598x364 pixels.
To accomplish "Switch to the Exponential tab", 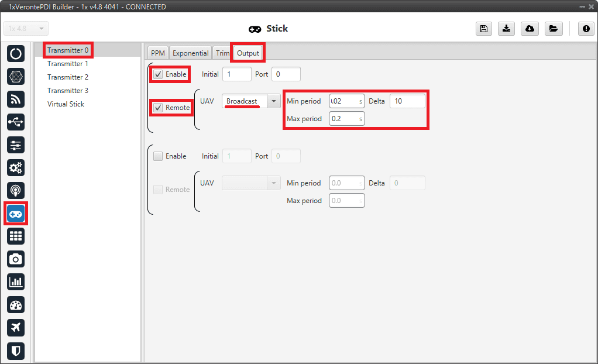I will coord(190,53).
